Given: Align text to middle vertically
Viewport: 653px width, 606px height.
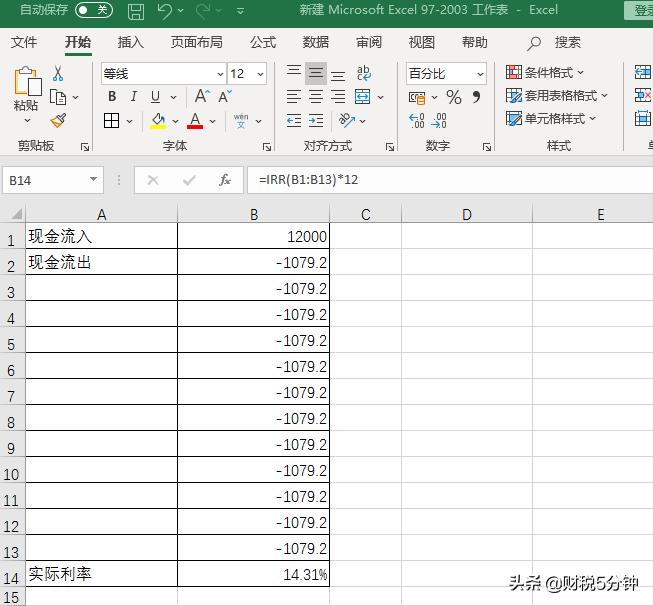Looking at the screenshot, I should click(x=316, y=73).
